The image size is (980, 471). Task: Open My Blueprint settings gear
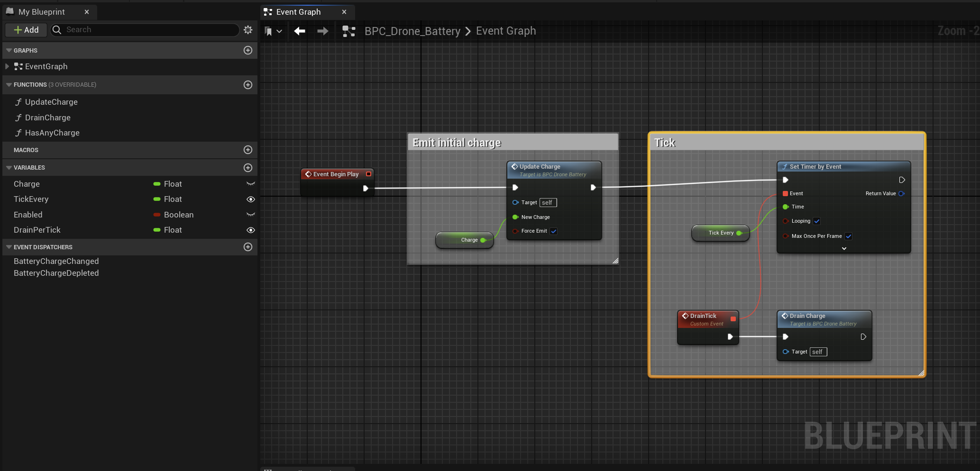tap(248, 30)
